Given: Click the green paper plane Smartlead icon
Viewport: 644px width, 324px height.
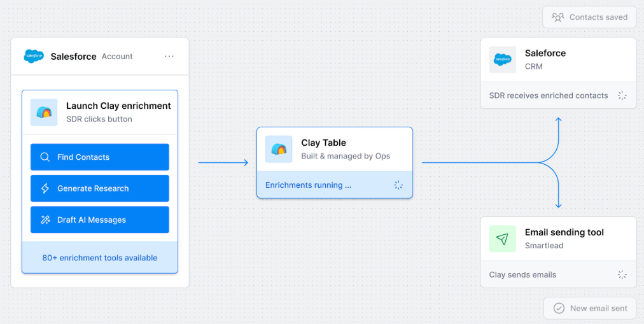Looking at the screenshot, I should click(503, 239).
